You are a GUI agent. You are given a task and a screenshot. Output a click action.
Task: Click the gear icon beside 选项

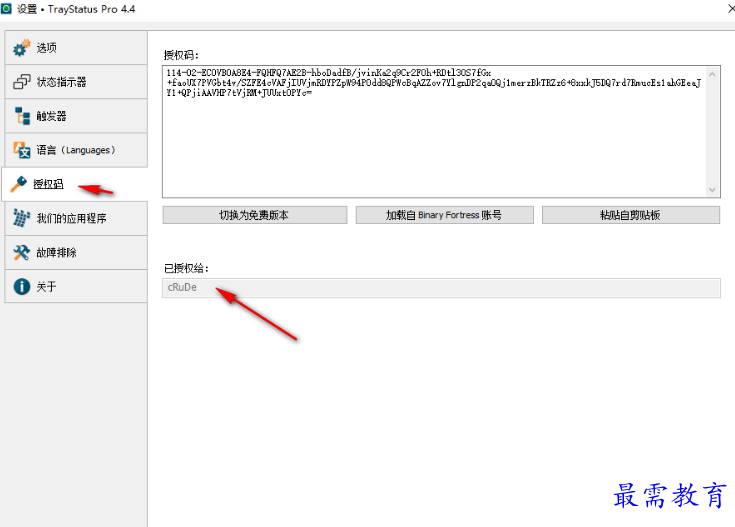pos(22,48)
